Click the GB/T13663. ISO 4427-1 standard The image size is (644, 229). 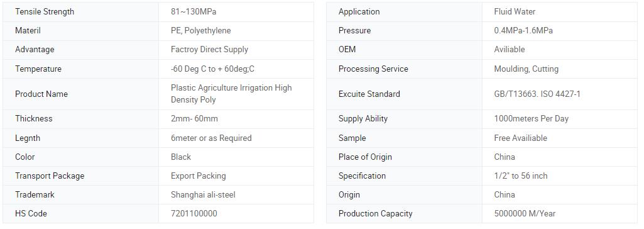537,94
